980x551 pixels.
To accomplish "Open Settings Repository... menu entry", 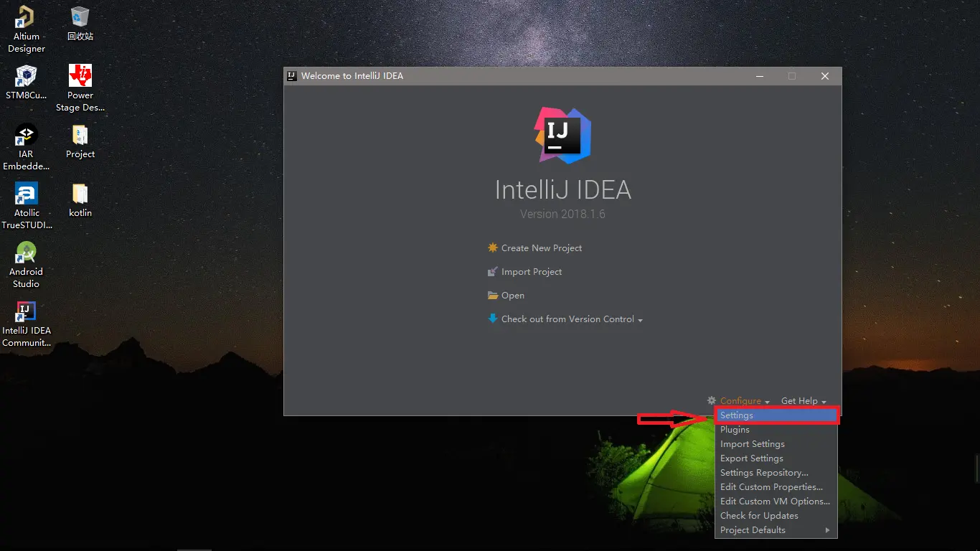I will tap(776, 473).
